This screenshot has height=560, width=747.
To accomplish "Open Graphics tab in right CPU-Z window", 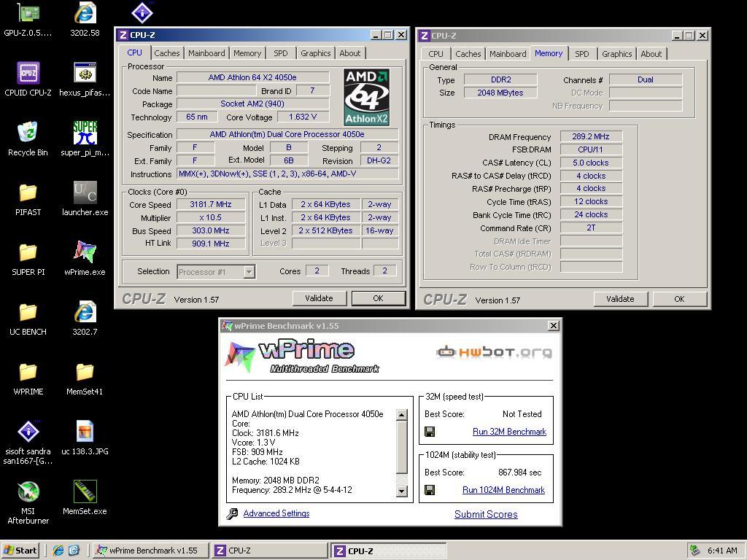I will (x=616, y=54).
